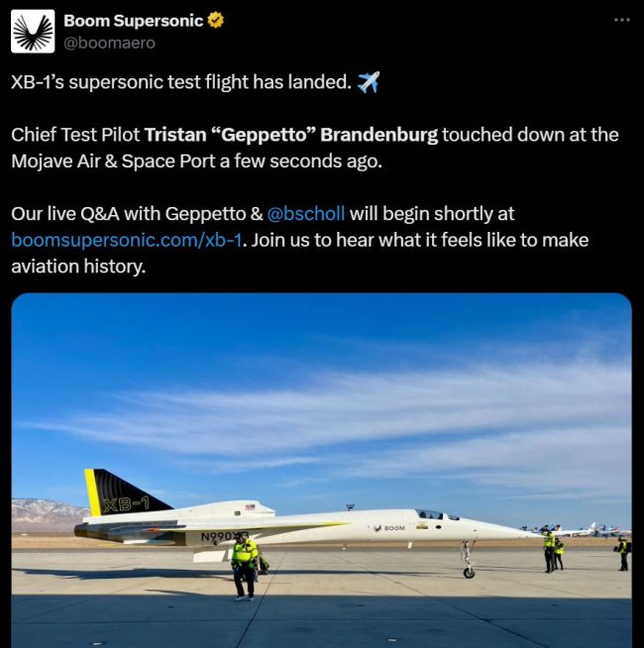The image size is (644, 648).
Task: Open the @boomaero handle
Action: tap(110, 43)
